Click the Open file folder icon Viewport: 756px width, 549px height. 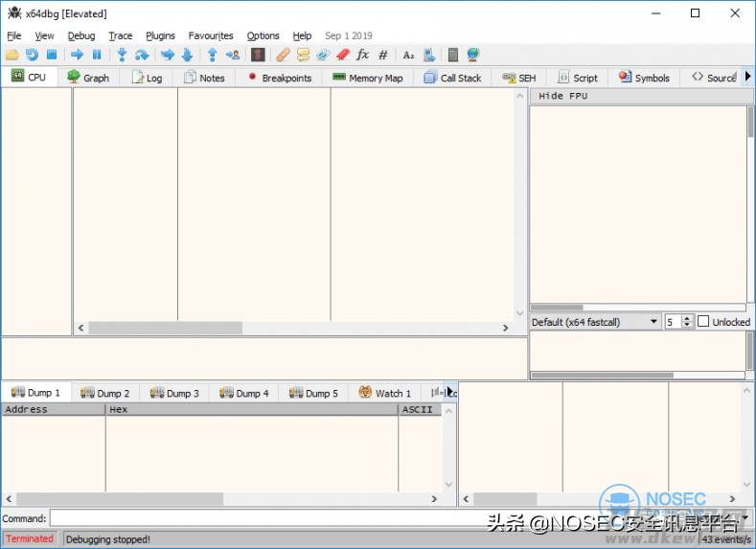coord(12,55)
